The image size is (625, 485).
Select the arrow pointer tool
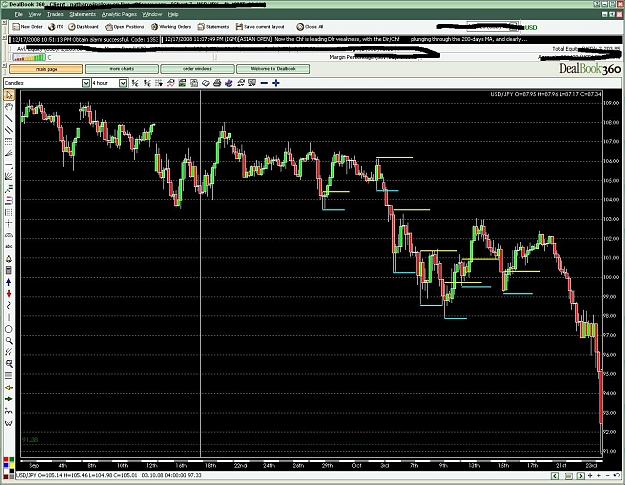point(9,95)
